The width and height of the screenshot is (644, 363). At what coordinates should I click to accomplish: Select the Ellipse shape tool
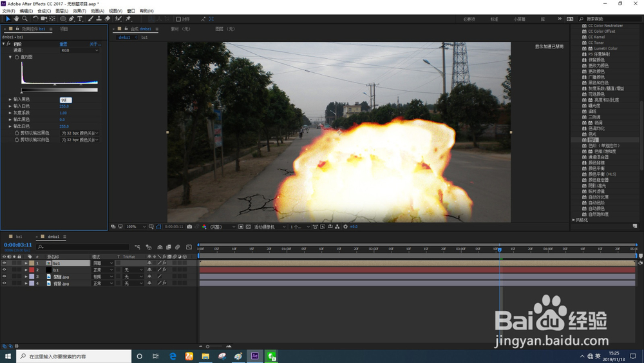click(x=63, y=19)
